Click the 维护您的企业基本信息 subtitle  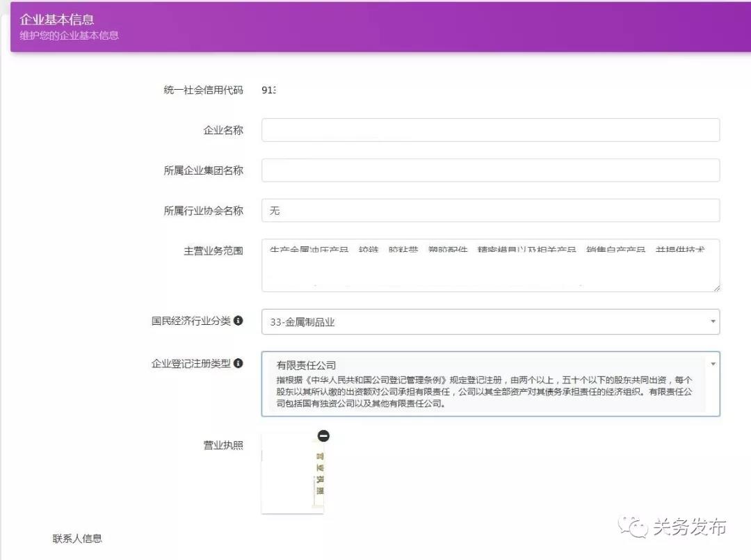pos(69,35)
